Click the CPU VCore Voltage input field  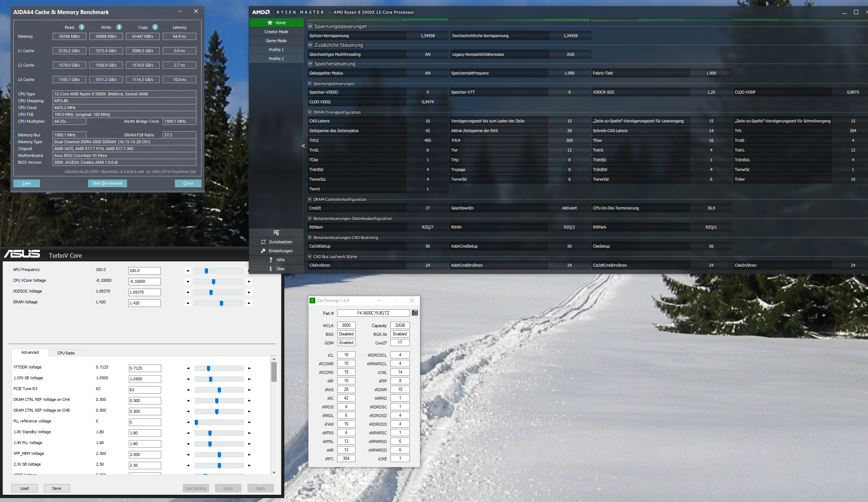(x=145, y=281)
